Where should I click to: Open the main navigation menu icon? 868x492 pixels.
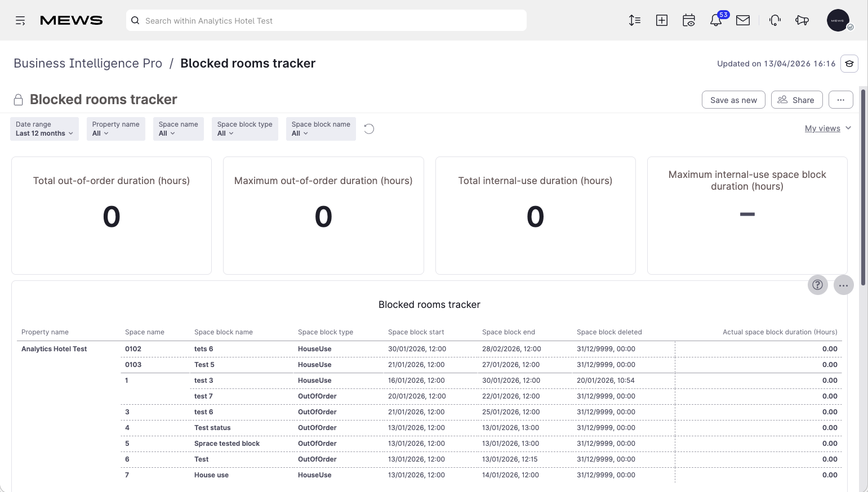point(20,21)
